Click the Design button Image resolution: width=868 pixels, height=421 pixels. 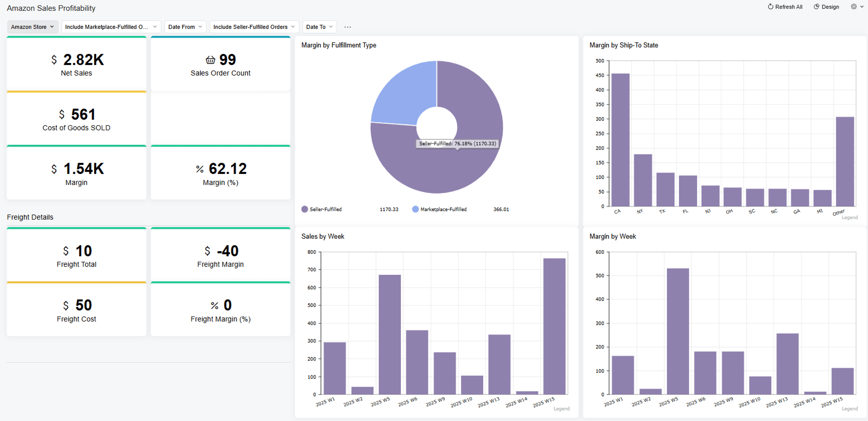tap(829, 6)
